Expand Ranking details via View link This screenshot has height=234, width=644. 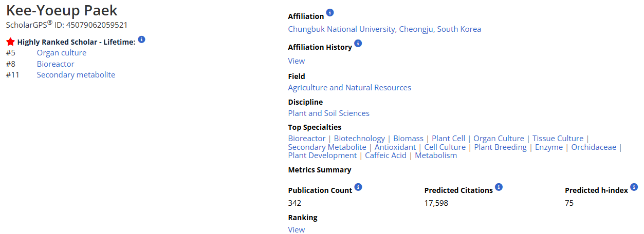297,230
